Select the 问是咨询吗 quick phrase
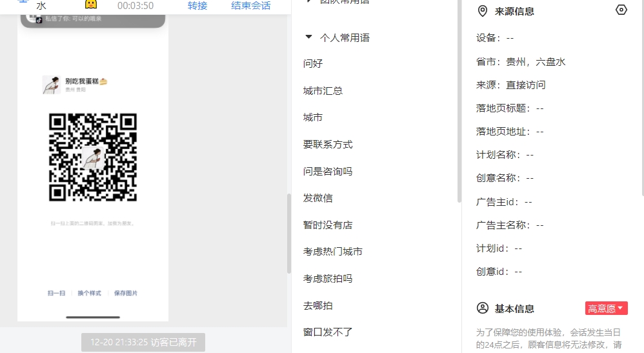Screen dimensions: 644x353 (x=328, y=172)
